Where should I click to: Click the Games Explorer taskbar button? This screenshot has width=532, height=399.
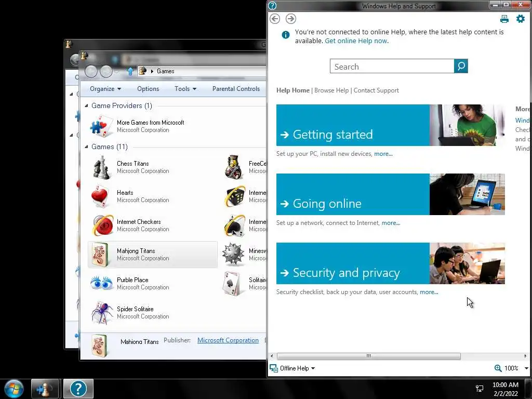45,389
